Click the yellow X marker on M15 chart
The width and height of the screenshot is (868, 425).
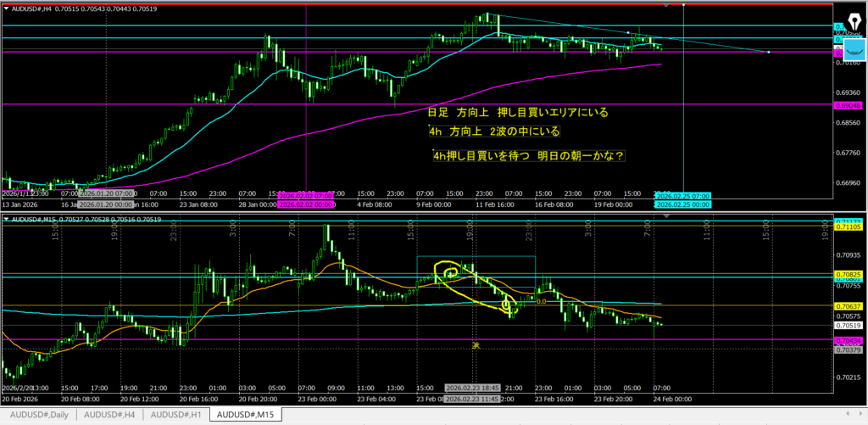[x=476, y=345]
